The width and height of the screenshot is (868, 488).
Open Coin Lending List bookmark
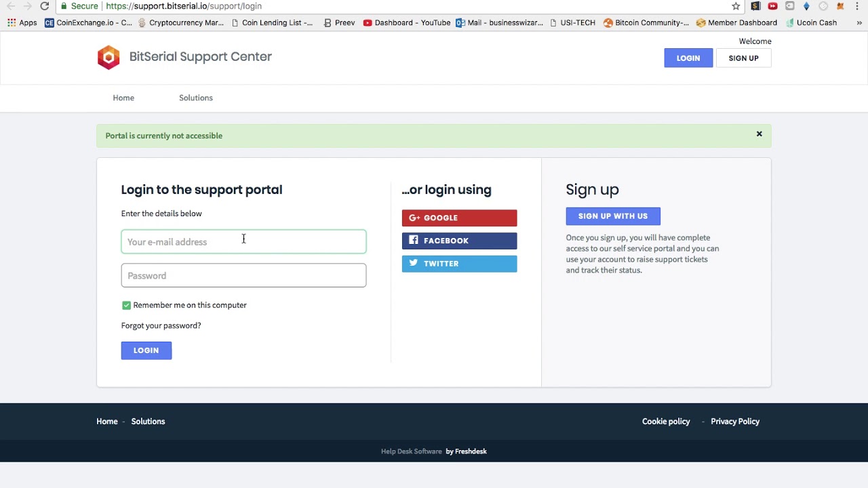point(272,22)
